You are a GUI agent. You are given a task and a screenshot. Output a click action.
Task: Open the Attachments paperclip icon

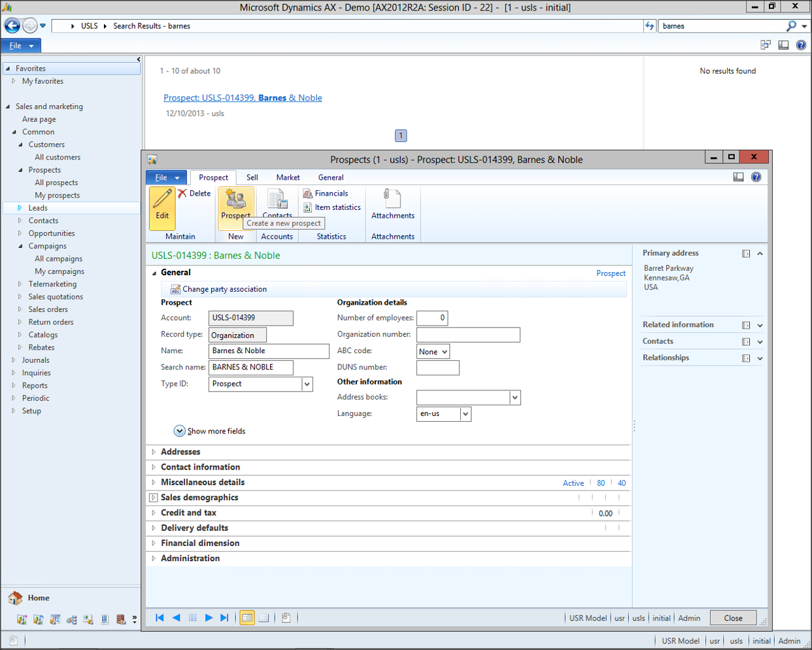[392, 199]
